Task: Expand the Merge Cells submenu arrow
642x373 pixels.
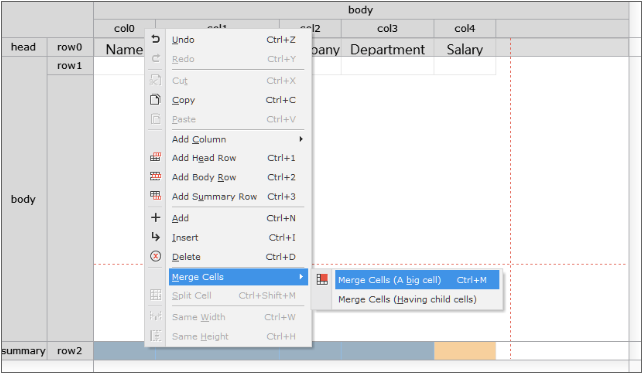Action: [301, 277]
